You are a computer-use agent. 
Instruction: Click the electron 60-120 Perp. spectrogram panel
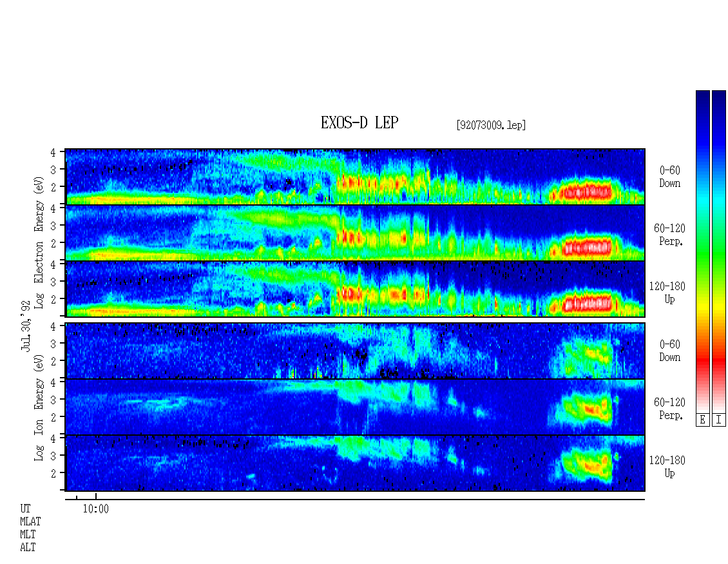point(355,233)
